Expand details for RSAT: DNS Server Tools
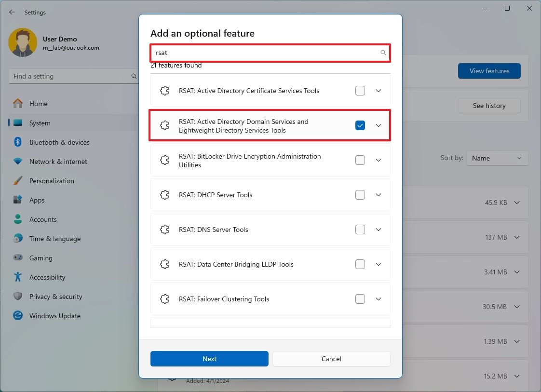Screen dimensions: 541x392 point(379,230)
